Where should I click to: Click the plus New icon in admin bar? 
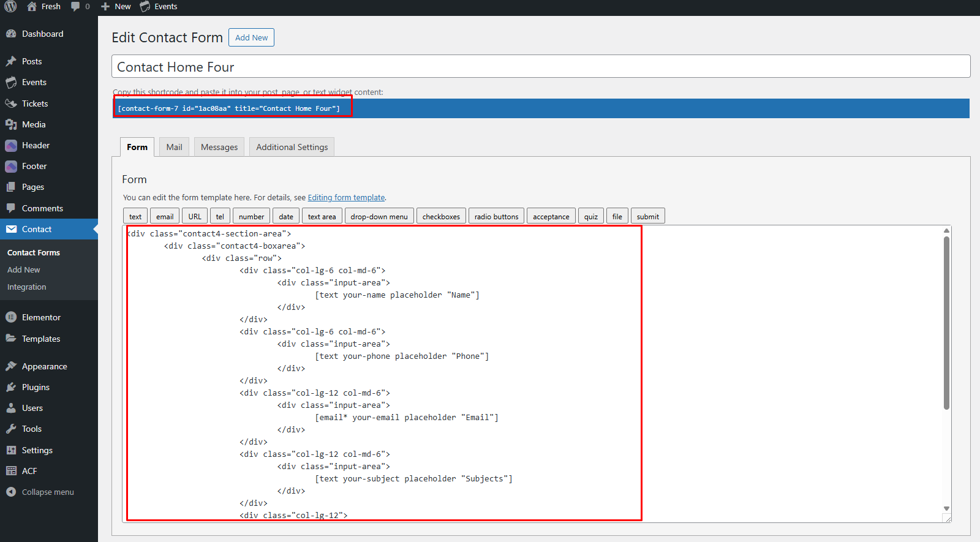tap(105, 7)
